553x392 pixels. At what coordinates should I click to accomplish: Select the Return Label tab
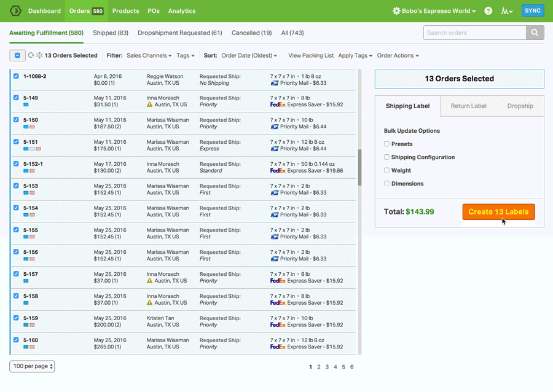(469, 106)
